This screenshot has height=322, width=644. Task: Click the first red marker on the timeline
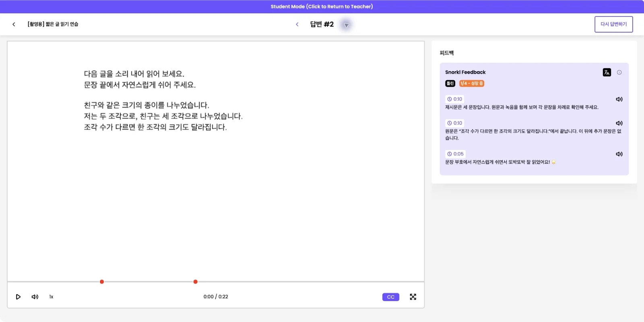(102, 282)
